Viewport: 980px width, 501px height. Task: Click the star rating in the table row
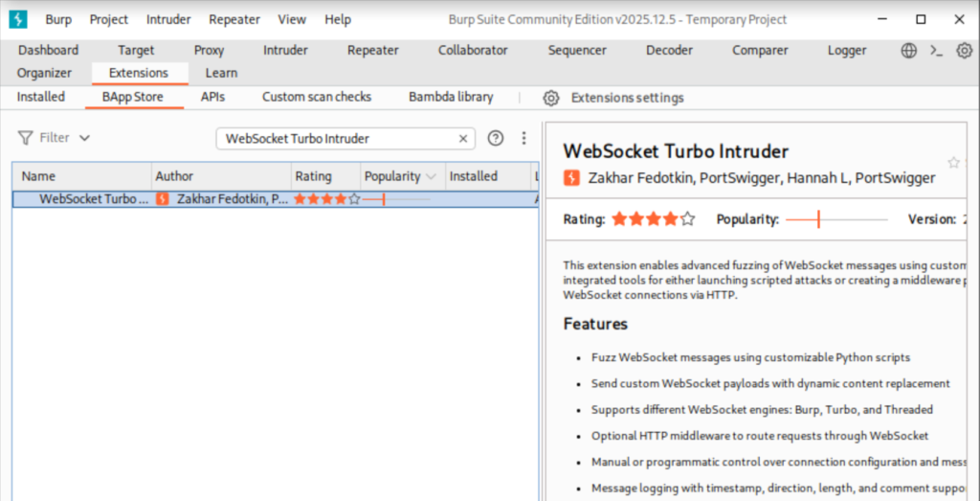click(327, 199)
